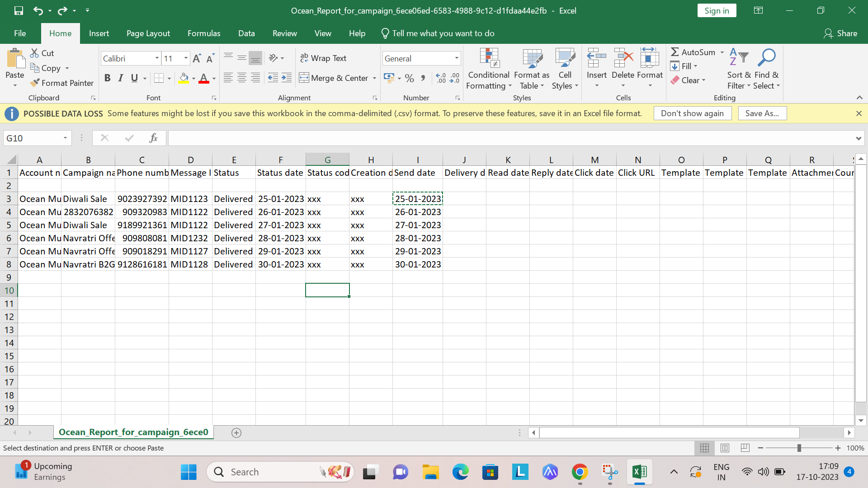Screen dimensions: 868x488
Task: Toggle Italic formatting
Action: click(121, 78)
